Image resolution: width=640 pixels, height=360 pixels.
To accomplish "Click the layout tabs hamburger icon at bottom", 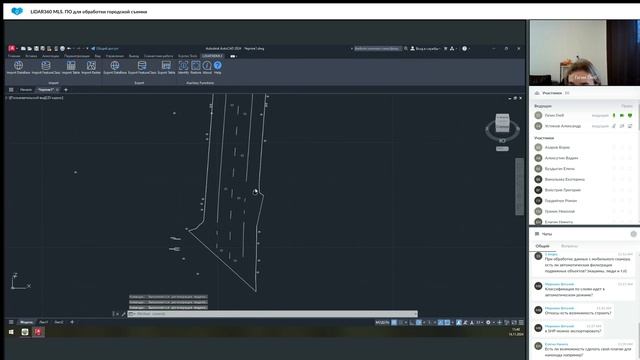I will coord(11,322).
